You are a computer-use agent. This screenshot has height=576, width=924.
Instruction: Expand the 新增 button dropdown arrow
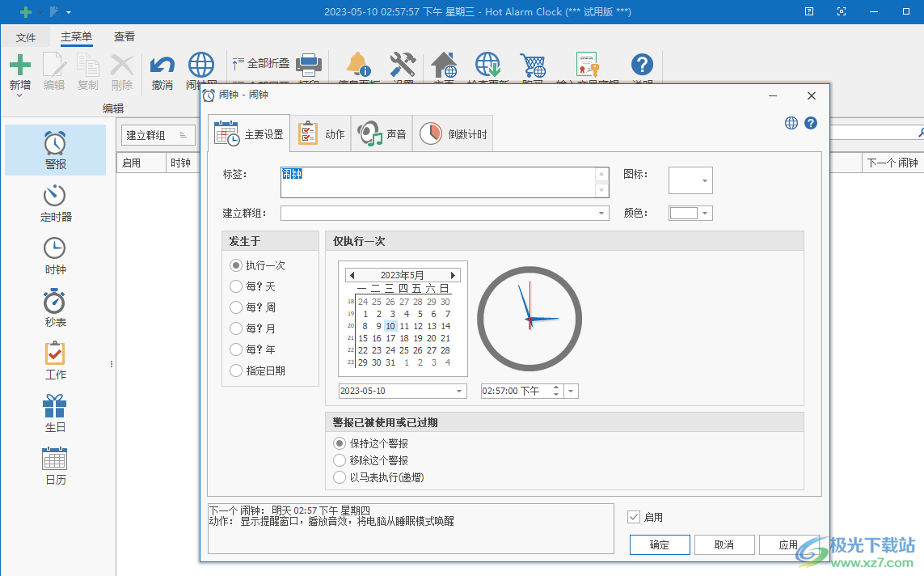point(19,95)
